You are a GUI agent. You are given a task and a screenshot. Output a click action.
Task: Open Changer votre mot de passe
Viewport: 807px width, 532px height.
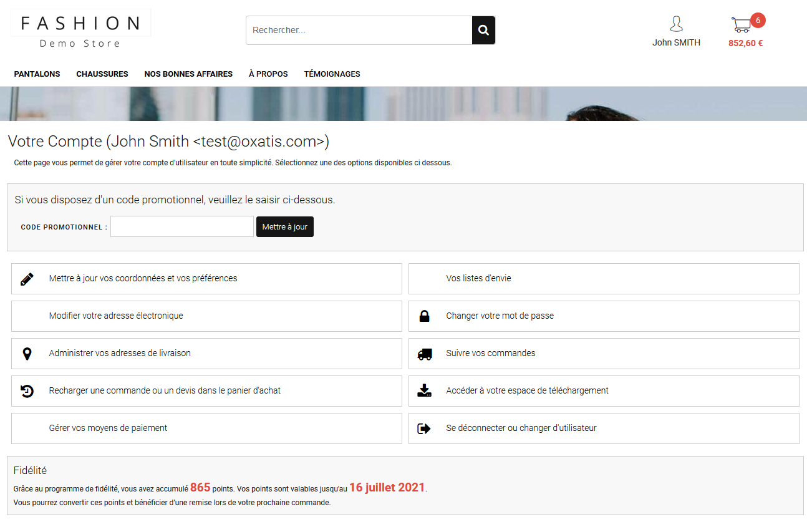click(x=604, y=316)
